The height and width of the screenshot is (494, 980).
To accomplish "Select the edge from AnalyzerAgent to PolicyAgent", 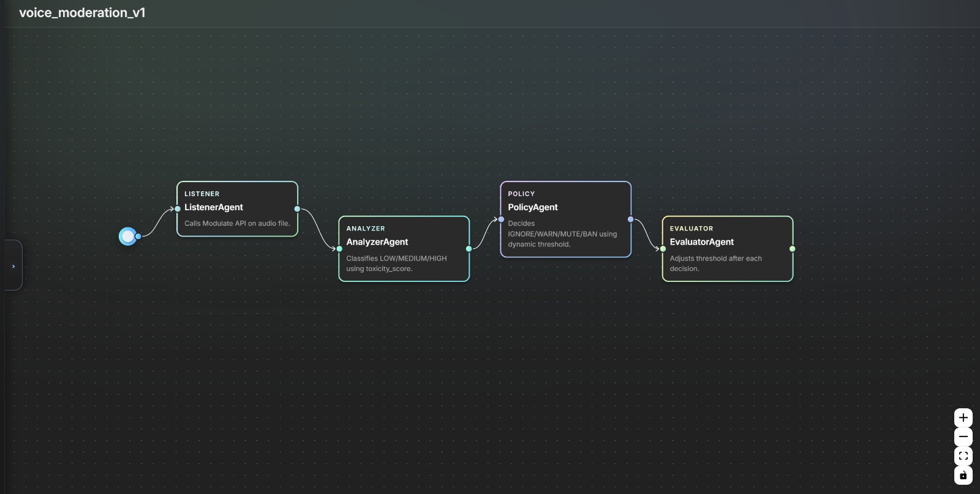I will click(x=485, y=234).
